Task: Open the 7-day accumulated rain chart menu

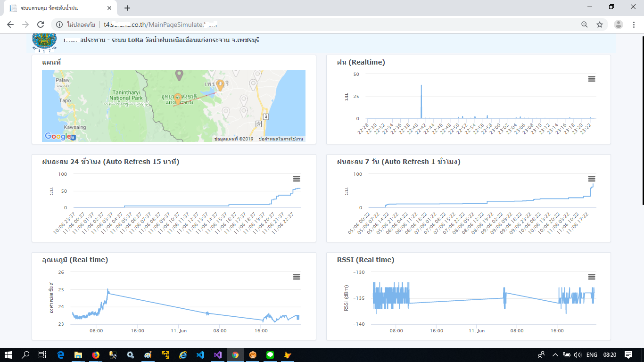Action: 592,179
